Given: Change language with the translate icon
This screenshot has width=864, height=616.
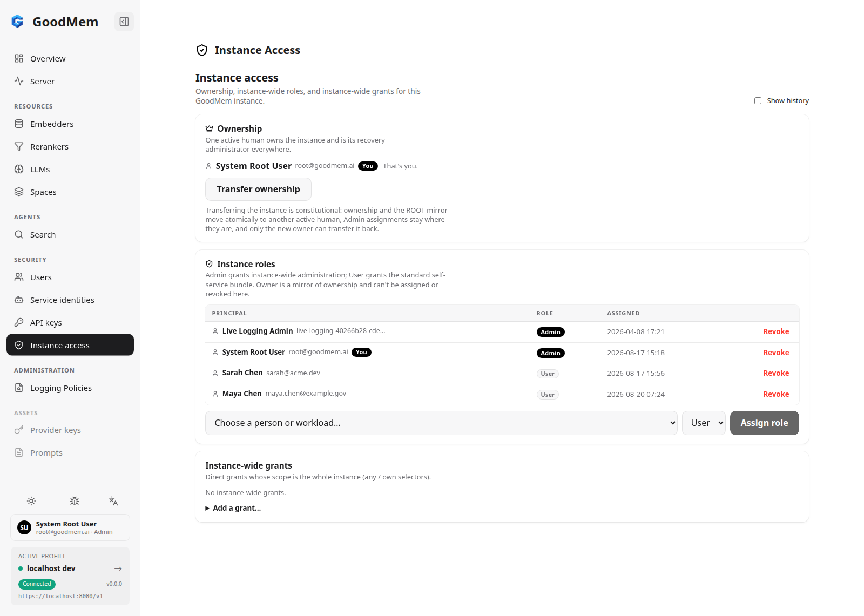Looking at the screenshot, I should [x=113, y=501].
